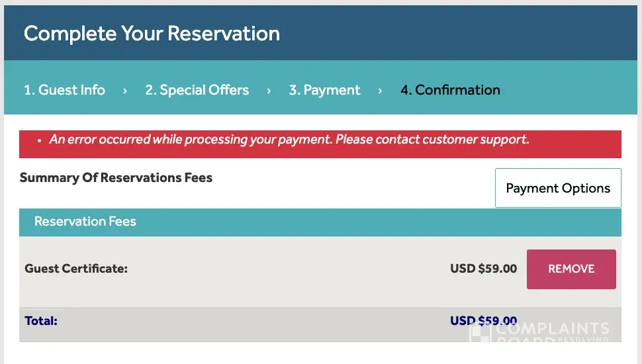This screenshot has width=642, height=364.
Task: Click the Complete Your Reservation heading
Action: point(152,33)
